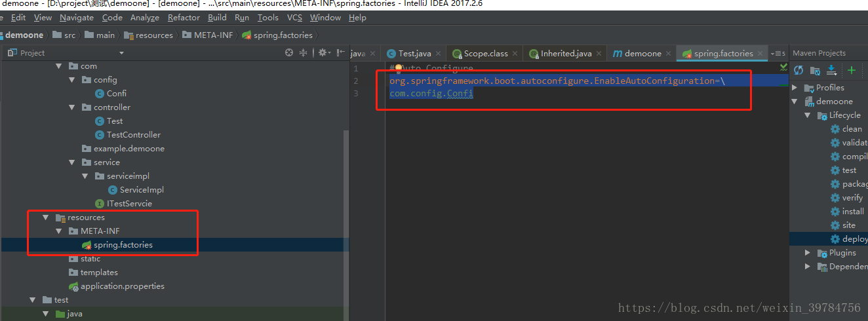Image resolution: width=868 pixels, height=321 pixels.
Task: Open the Navigate menu
Action: pos(77,18)
